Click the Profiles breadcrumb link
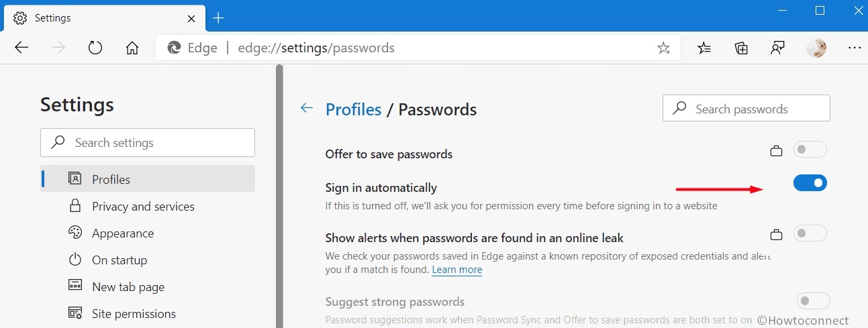The height and width of the screenshot is (328, 868). click(x=353, y=109)
